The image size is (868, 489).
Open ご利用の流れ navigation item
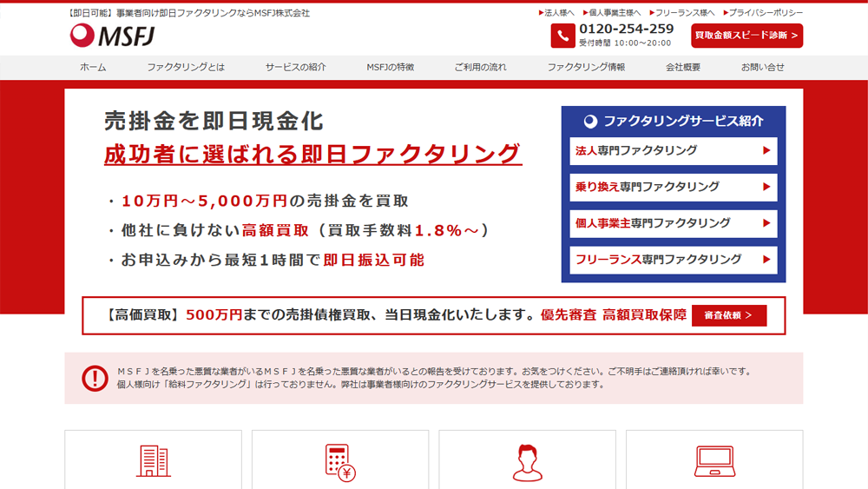pyautogui.click(x=481, y=67)
